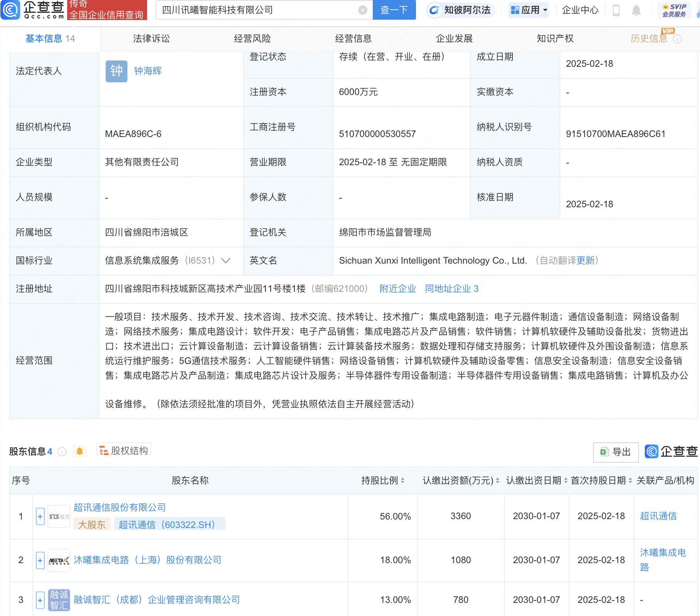Expand 信息系统集成服务 industry chevron
Image resolution: width=700 pixels, height=616 pixels.
pyautogui.click(x=226, y=261)
